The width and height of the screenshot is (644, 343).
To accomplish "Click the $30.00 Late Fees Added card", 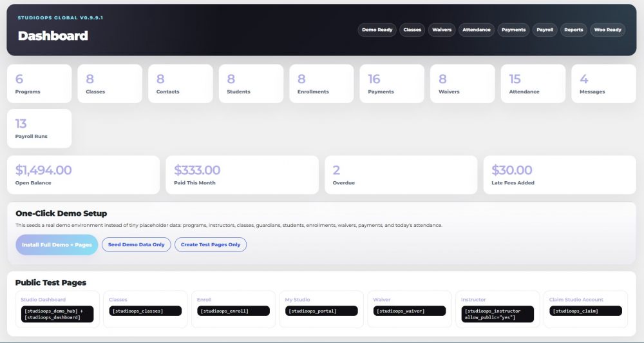I will click(x=560, y=175).
